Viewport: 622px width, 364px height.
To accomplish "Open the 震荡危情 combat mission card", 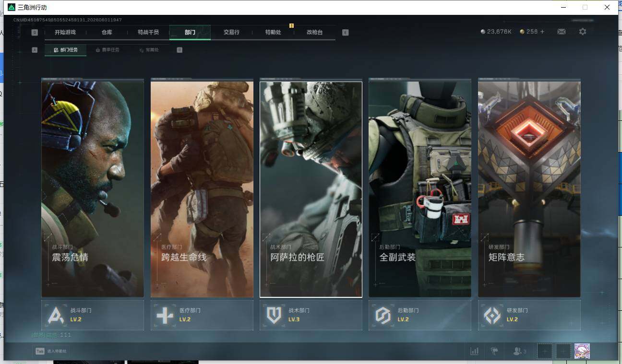I will pos(93,189).
